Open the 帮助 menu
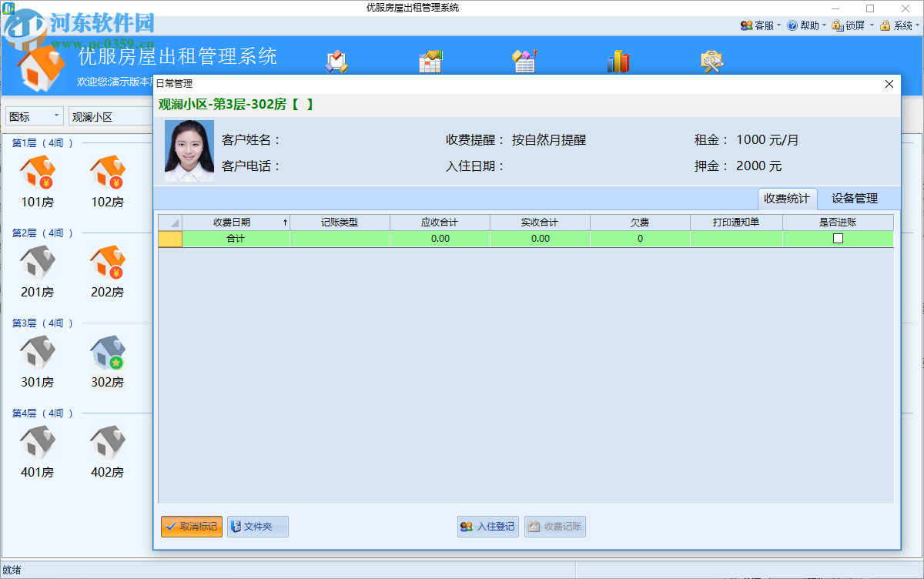 pos(805,25)
